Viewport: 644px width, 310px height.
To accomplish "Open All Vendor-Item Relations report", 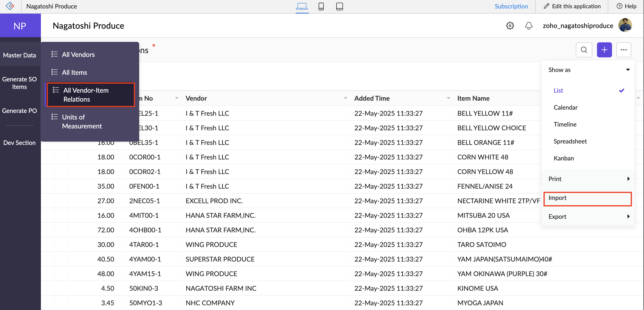I will [91, 95].
